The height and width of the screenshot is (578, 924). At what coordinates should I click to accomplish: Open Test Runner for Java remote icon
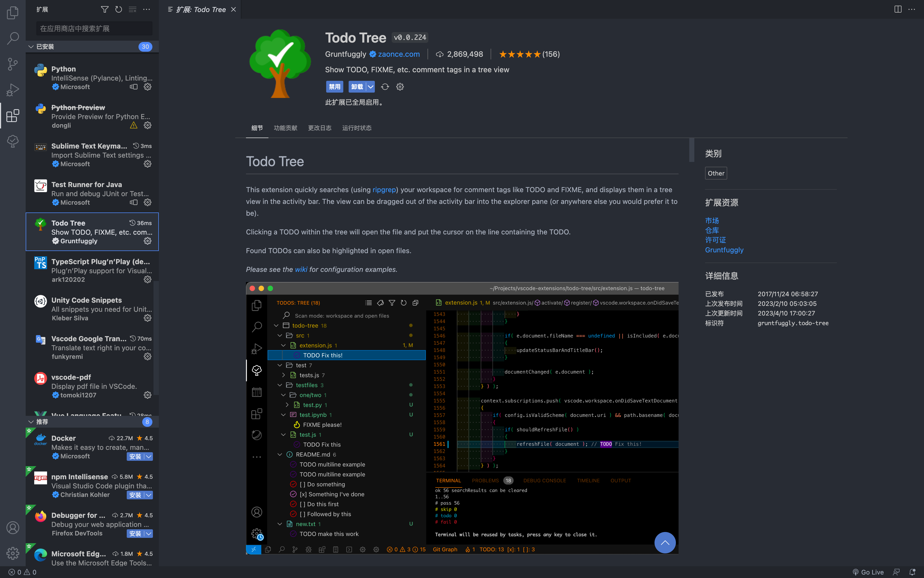(x=134, y=203)
